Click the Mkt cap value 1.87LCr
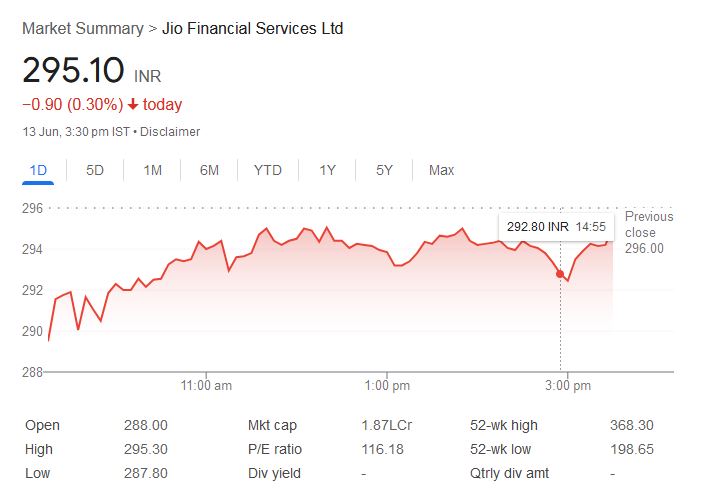The height and width of the screenshot is (503, 725). [386, 425]
